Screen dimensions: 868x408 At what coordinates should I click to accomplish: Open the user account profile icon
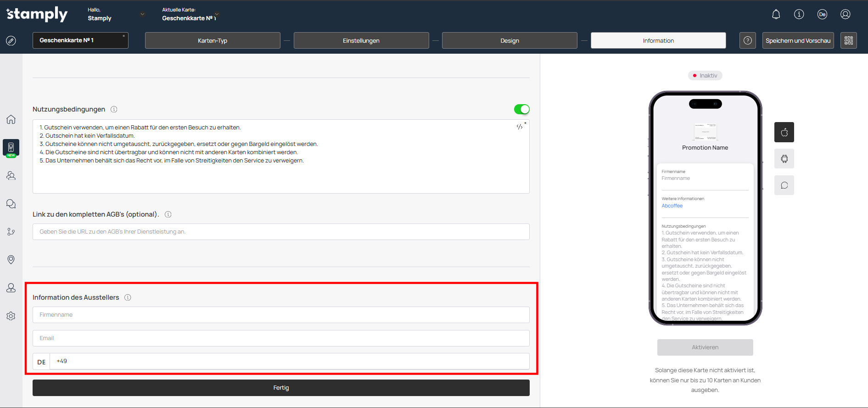click(845, 14)
